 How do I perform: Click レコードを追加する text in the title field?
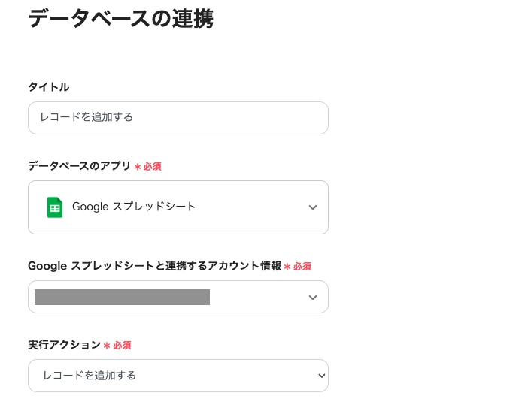[86, 118]
